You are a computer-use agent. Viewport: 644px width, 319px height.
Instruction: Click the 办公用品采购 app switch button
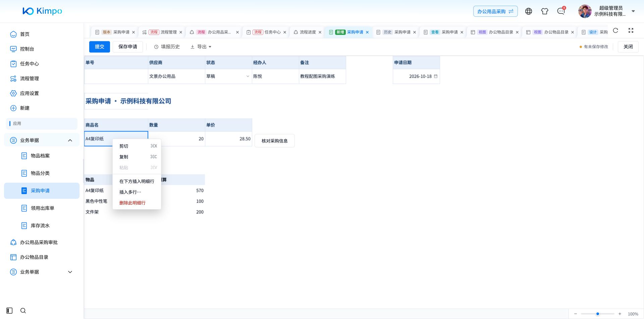click(x=495, y=11)
